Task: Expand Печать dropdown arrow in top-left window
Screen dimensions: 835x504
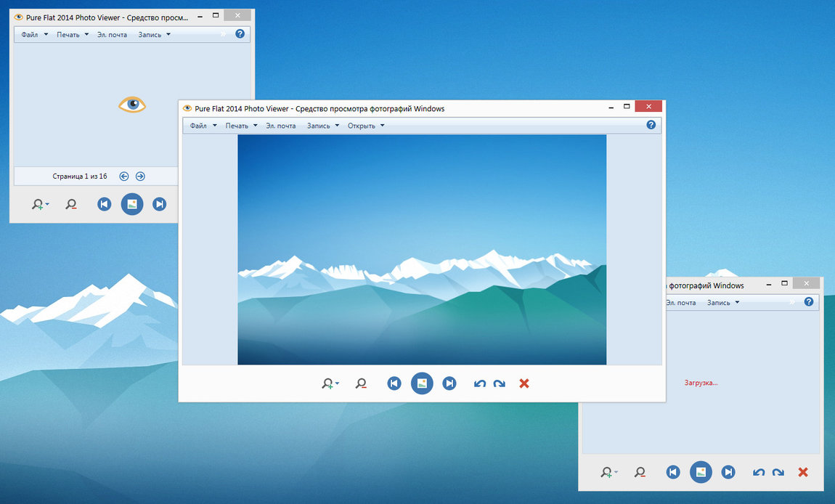Action: pos(86,35)
